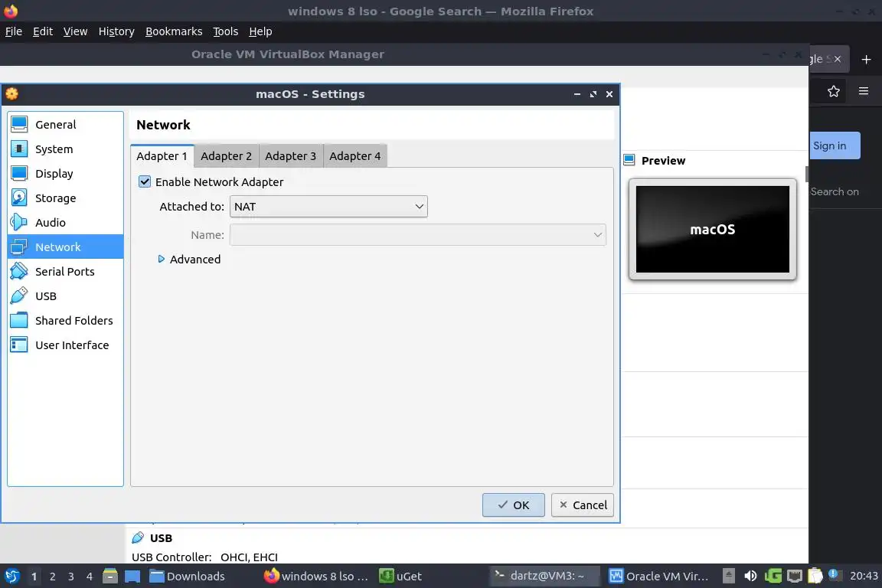Image resolution: width=882 pixels, height=588 pixels.
Task: Open the System settings category
Action: [54, 149]
